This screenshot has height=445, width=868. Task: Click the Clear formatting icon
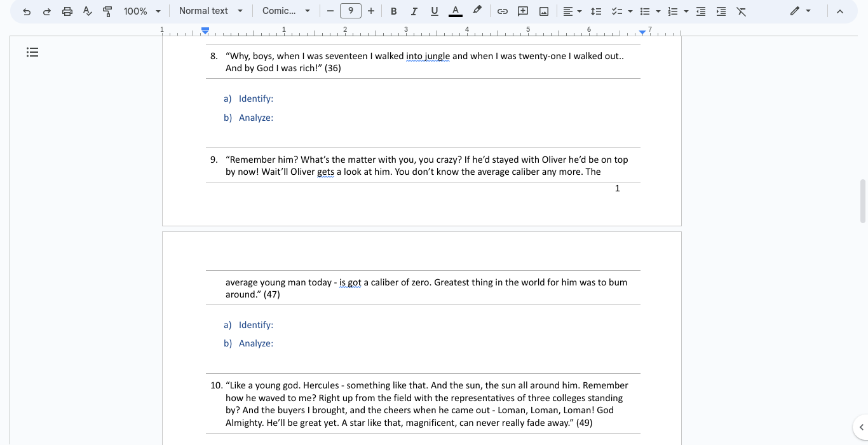742,11
